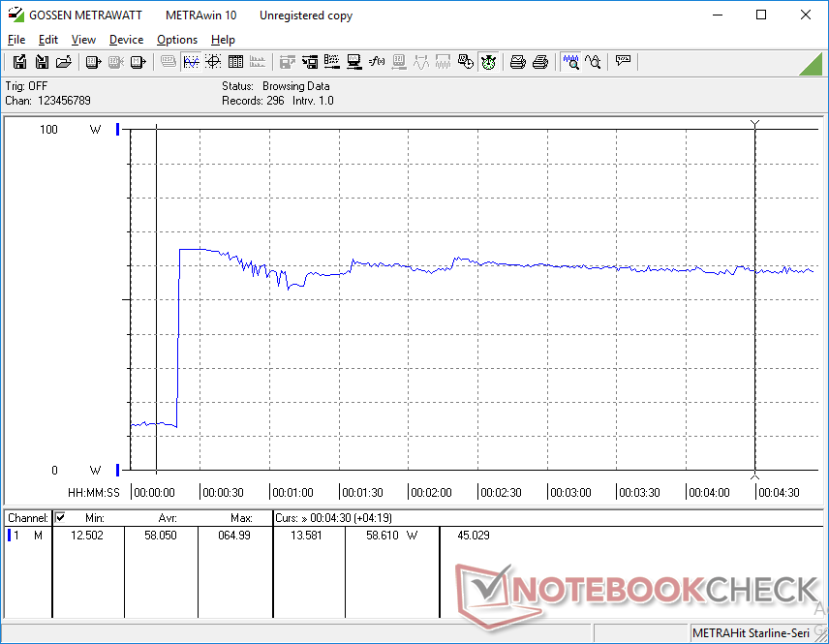Click the Chan: 123456789 text
Screen dimensions: 829x644
[48, 101]
